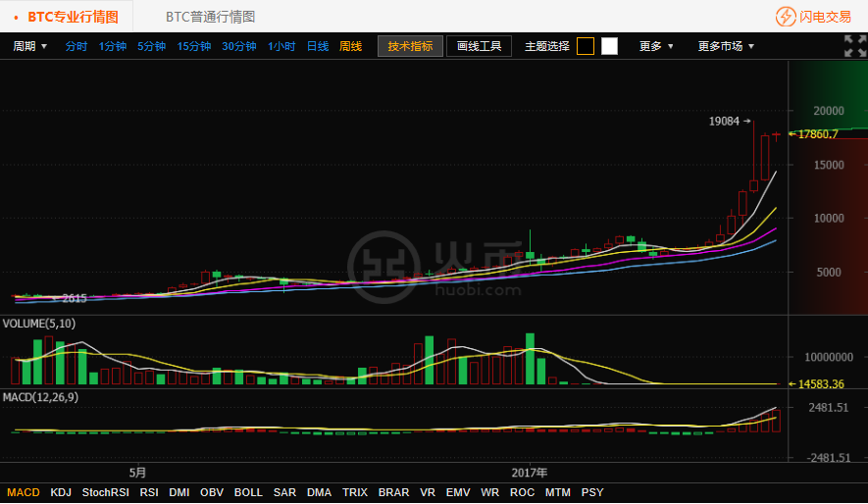Expand the 更多市场 dropdown

pyautogui.click(x=726, y=46)
